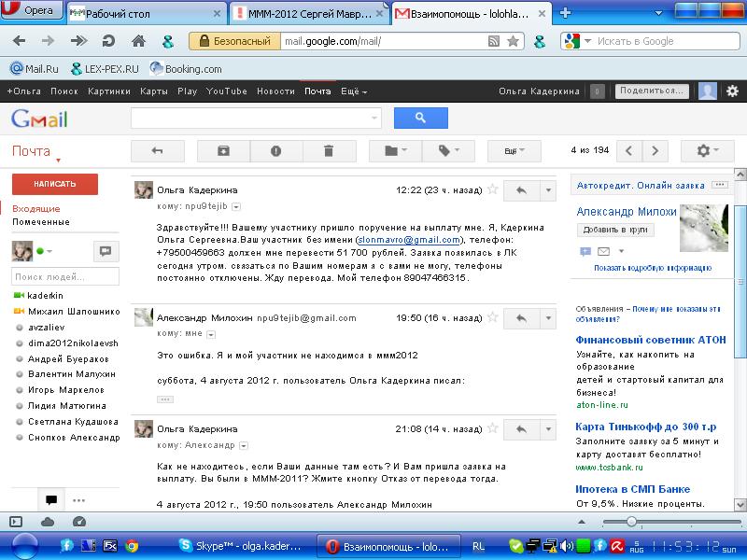Open the Ещё menu in Google bar
Viewport: 747px width, 560px height.
click(354, 91)
